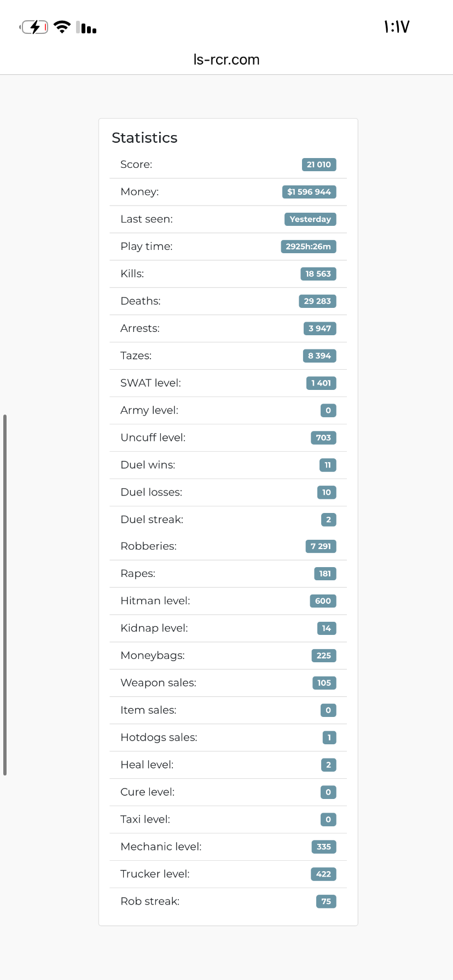Tap the cellular signal bars icon
The height and width of the screenshot is (980, 453).
(86, 27)
